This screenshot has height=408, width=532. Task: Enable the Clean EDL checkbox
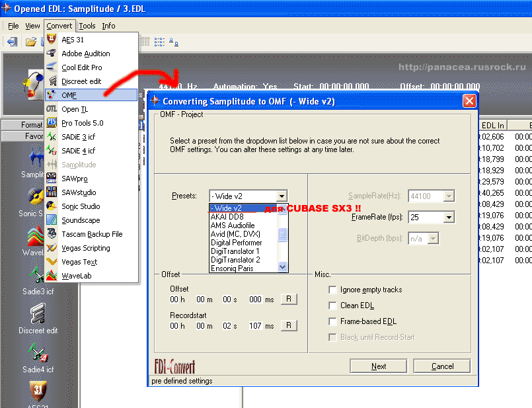tap(332, 306)
